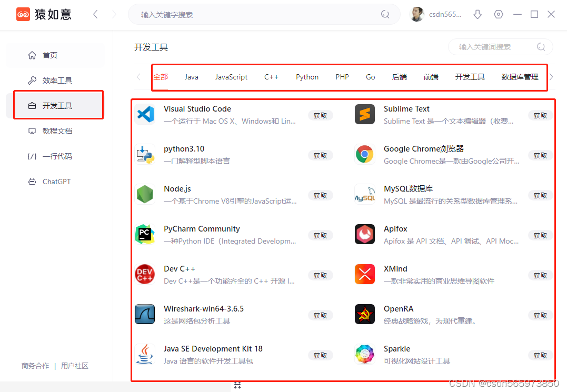This screenshot has width=567, height=392.
Task: Click the python3.10 installer icon
Action: click(x=145, y=154)
